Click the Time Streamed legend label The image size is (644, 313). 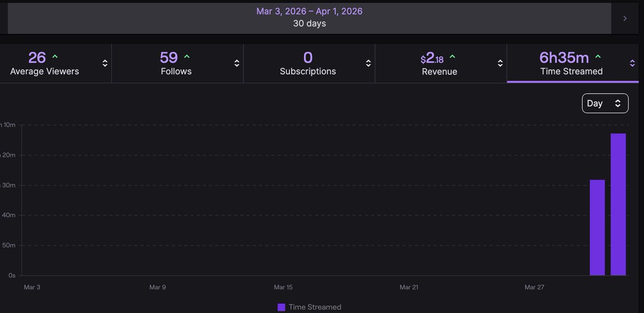(315, 307)
